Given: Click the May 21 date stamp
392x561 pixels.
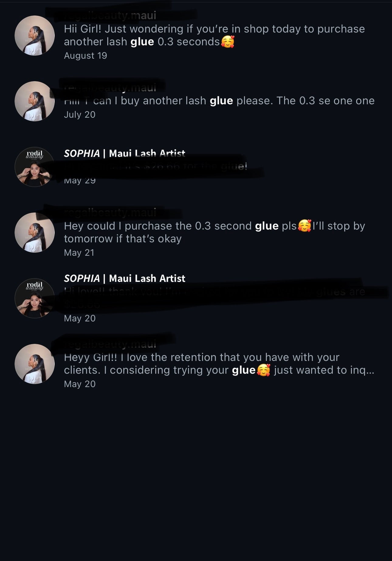Looking at the screenshot, I should point(79,253).
